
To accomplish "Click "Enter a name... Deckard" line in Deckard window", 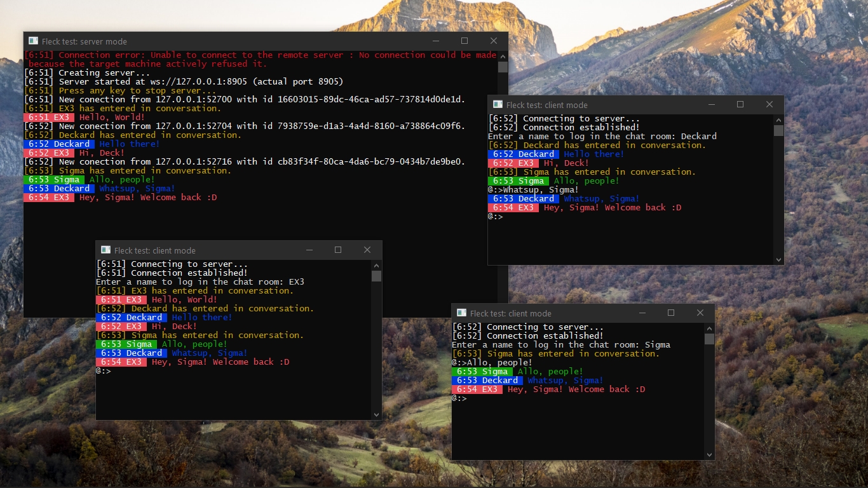I will click(x=602, y=137).
